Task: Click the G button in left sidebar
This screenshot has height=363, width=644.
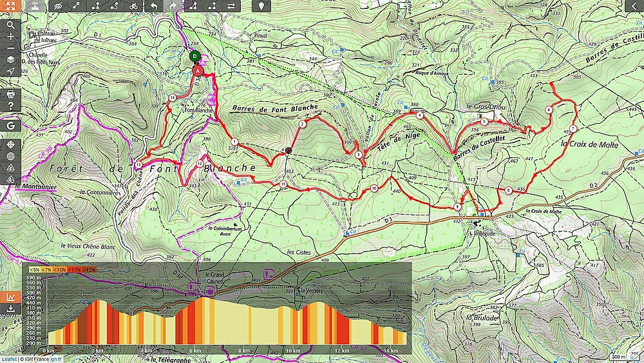Action: point(10,125)
